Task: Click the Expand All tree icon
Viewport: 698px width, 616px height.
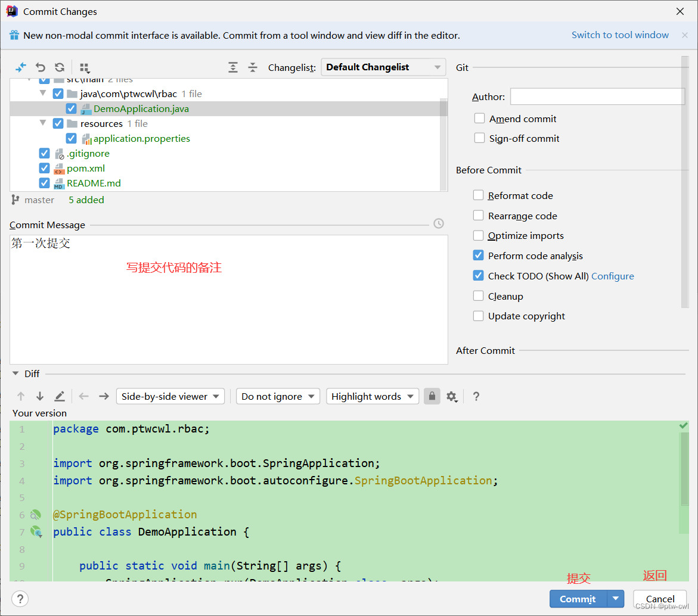Action: pos(233,67)
